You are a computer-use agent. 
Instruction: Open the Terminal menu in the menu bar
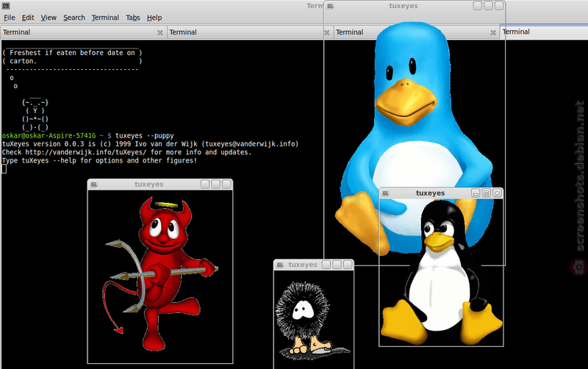point(105,18)
